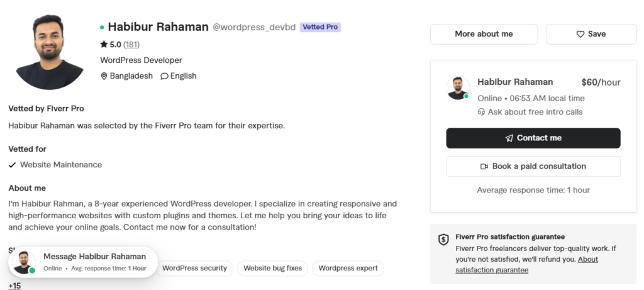Screen dimensions: 644x290
Task: Open the 181 reviews link
Action: tap(131, 45)
